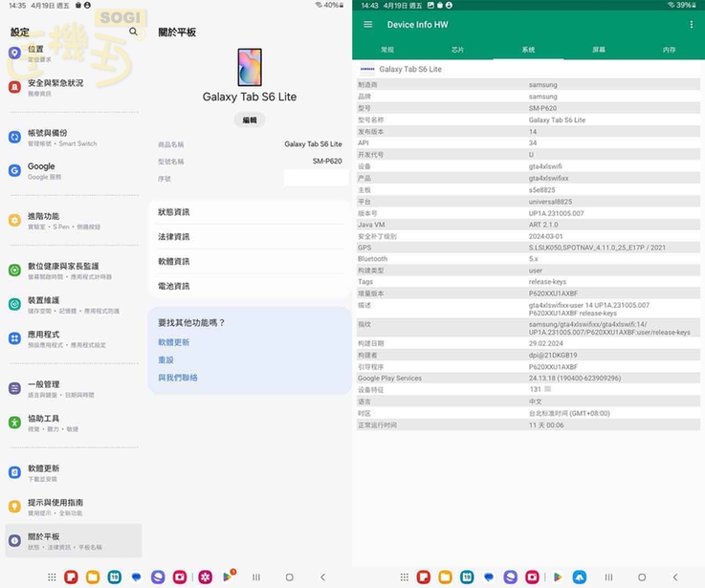This screenshot has width=705, height=588.
Task: Tap Samsung logo beside Galaxy Tab S6 Lite
Action: (367, 69)
